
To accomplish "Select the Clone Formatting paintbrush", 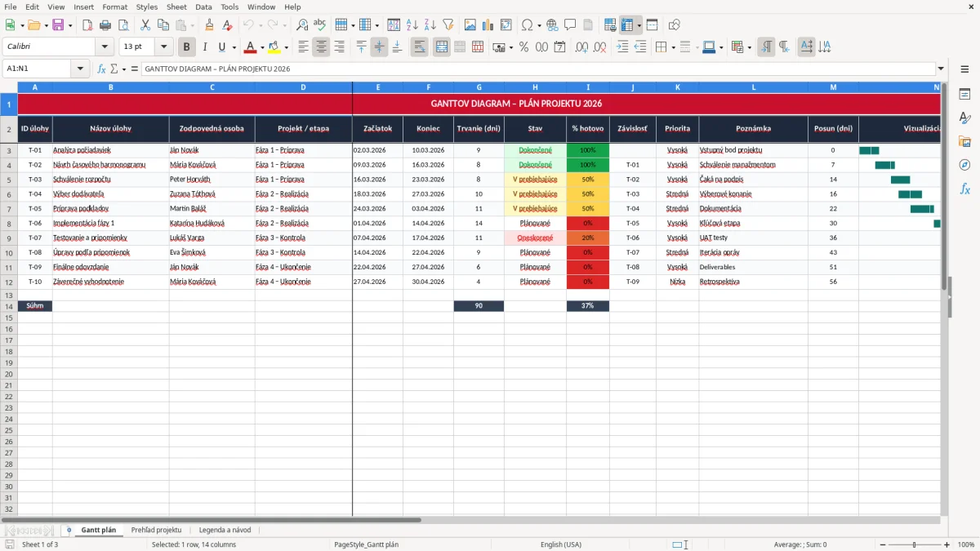I will click(210, 25).
